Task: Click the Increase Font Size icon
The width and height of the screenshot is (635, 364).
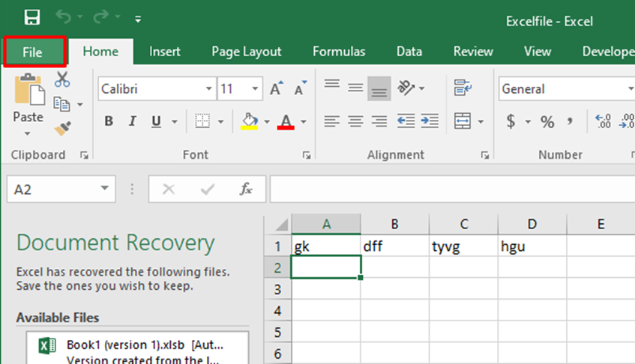Action: [x=276, y=88]
